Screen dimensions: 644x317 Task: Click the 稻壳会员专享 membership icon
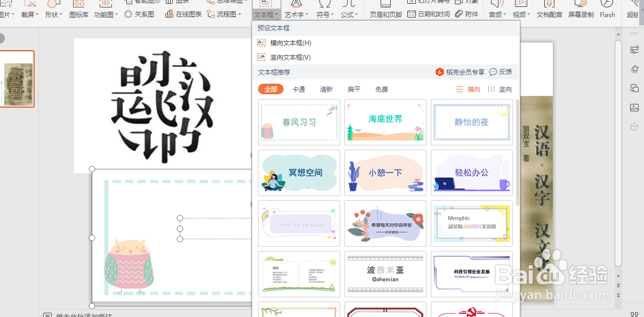coord(440,72)
